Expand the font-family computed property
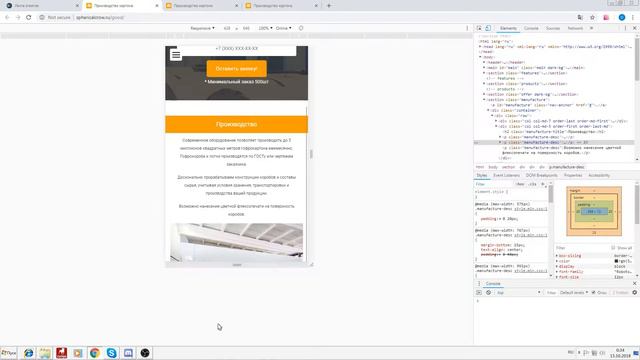Viewport: 640px width, 360px height. [x=557, y=272]
